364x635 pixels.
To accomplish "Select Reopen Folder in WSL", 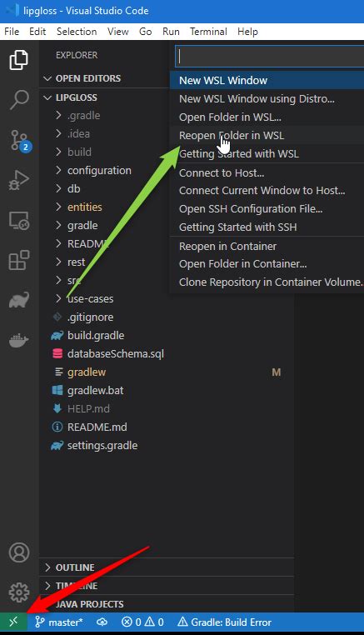I will [x=267, y=135].
